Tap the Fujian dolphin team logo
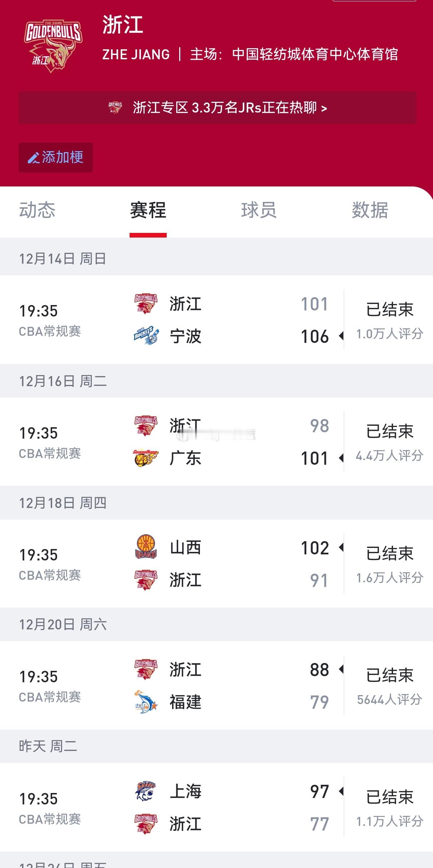 [146, 702]
